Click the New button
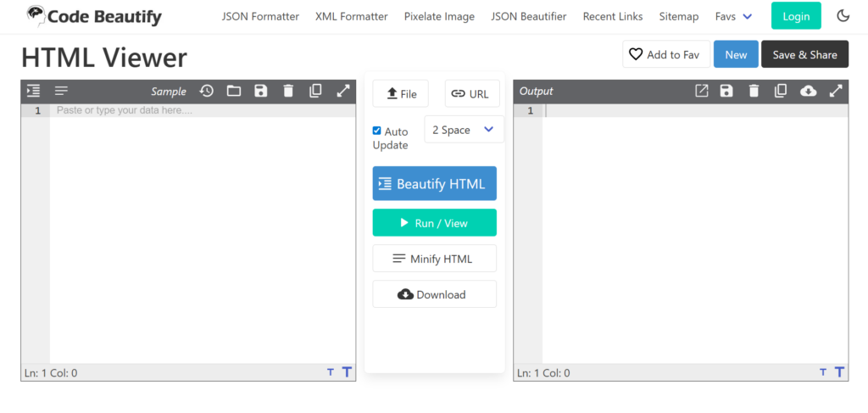 pyautogui.click(x=736, y=54)
